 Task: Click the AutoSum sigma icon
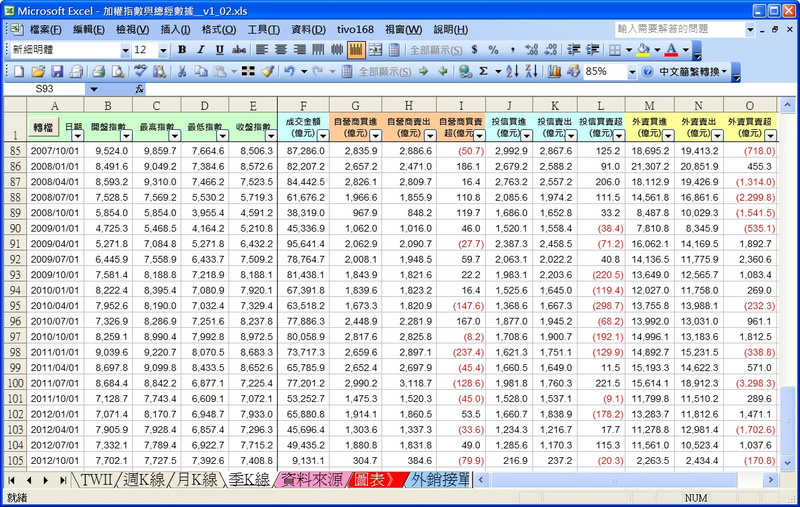pos(483,71)
